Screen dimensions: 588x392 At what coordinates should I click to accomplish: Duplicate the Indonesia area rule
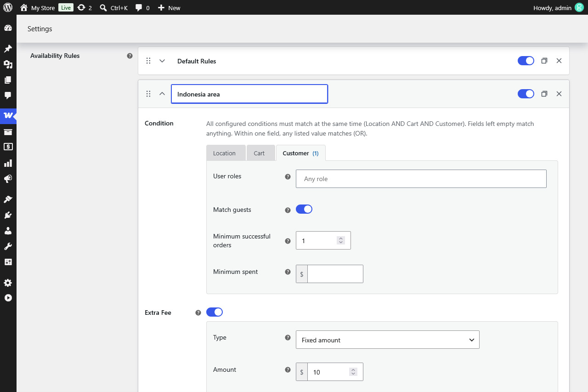(x=544, y=94)
